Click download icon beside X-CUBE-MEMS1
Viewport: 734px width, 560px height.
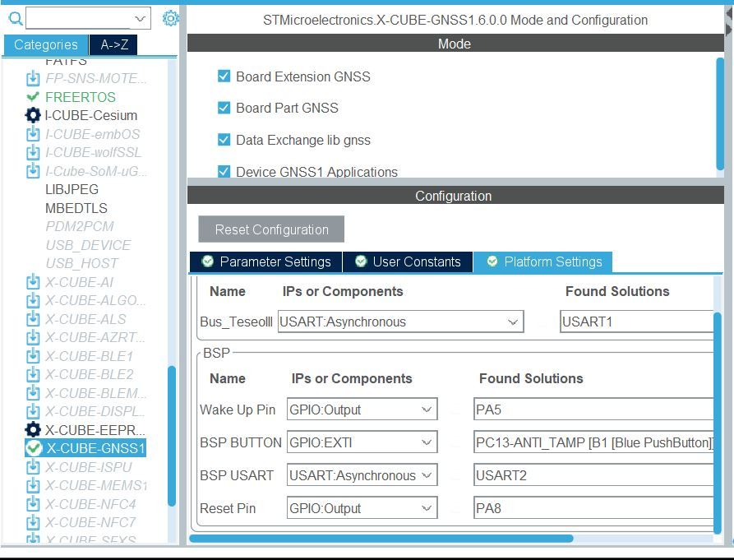pyautogui.click(x=33, y=485)
